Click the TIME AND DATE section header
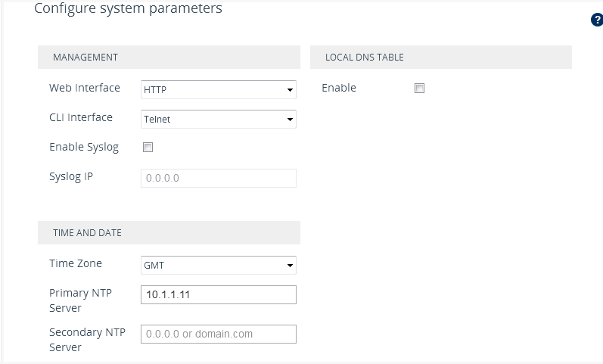Screen dimensions: 603x364 coord(87,233)
